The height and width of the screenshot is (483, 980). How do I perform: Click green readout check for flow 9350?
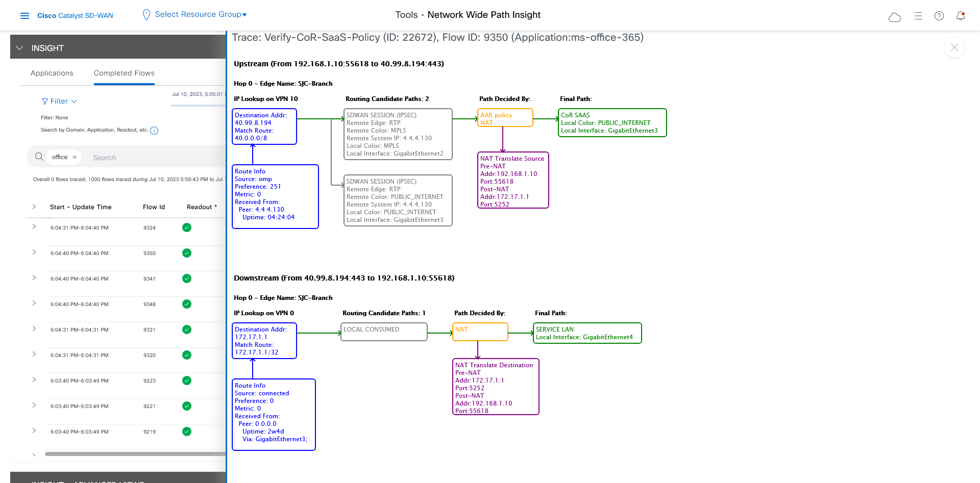[x=187, y=253]
